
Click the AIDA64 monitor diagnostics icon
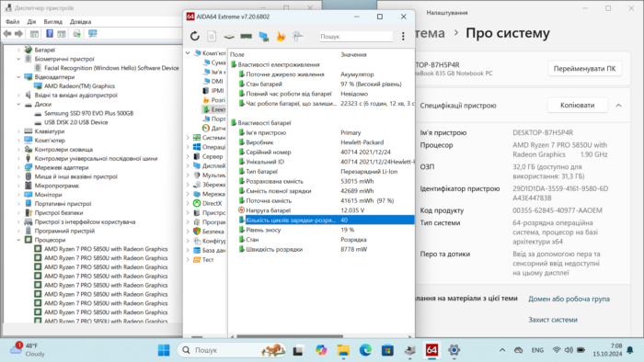click(264, 37)
